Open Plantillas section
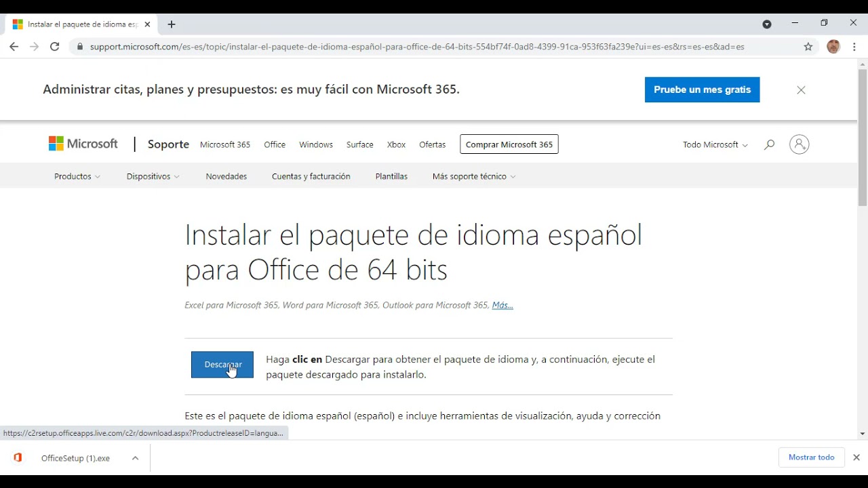 391,176
